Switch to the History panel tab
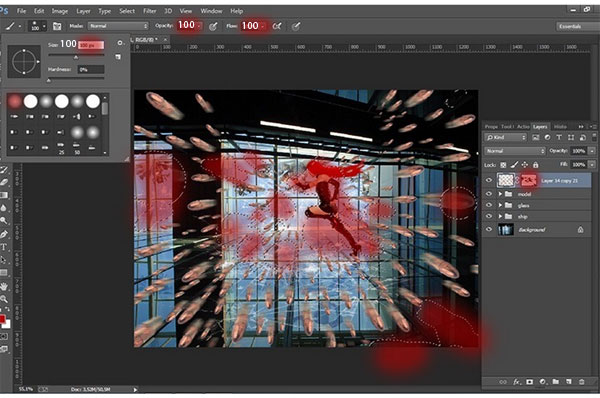Viewport: 600px width, 398px height. (x=560, y=127)
